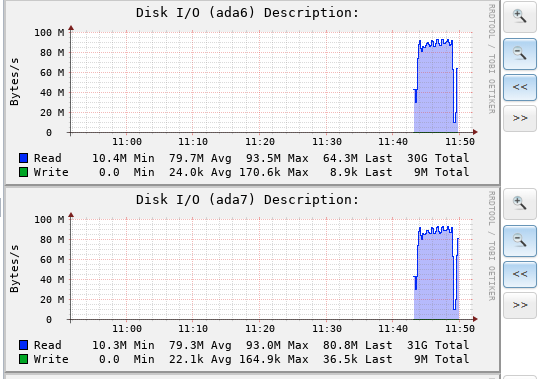Click the 11:00 time label on ada7 graph
The width and height of the screenshot is (545, 379).
127,329
